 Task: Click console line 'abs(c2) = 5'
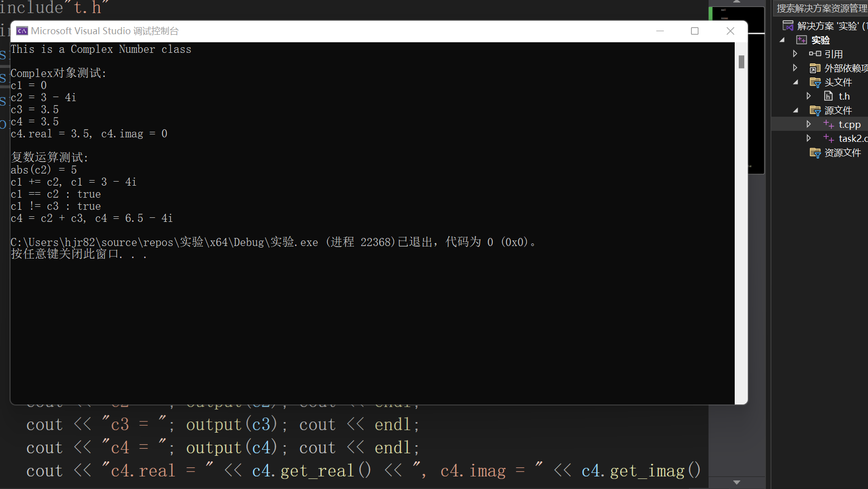click(x=44, y=170)
